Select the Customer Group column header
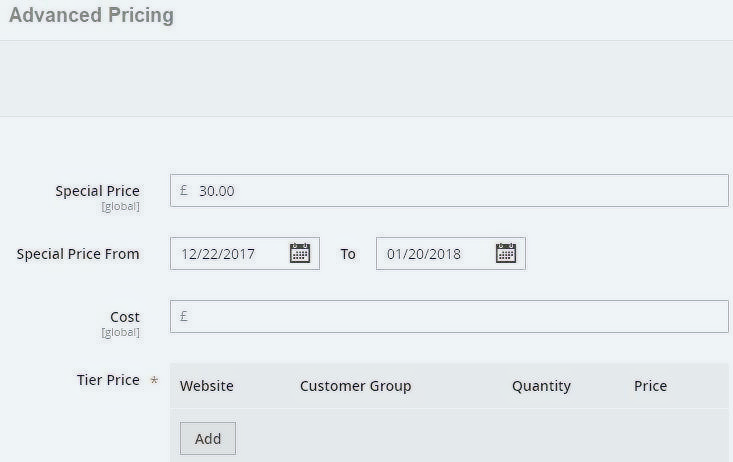Viewport: 733px width, 462px height. tap(355, 386)
